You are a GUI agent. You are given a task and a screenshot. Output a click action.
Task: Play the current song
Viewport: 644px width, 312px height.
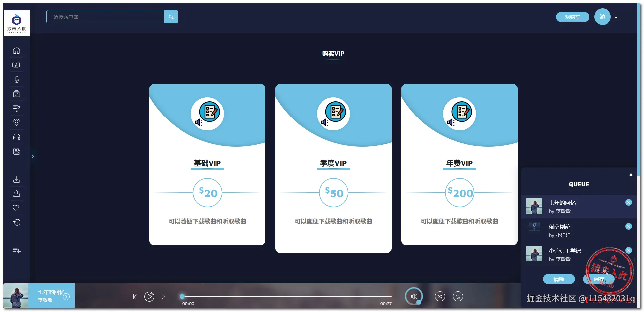tap(149, 296)
